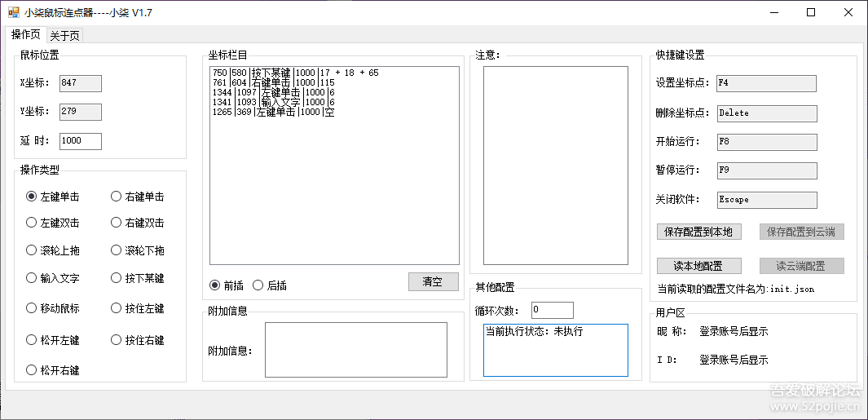Image resolution: width=868 pixels, height=420 pixels.
Task: Click the 坐标栏目 group label
Action: pyautogui.click(x=227, y=55)
